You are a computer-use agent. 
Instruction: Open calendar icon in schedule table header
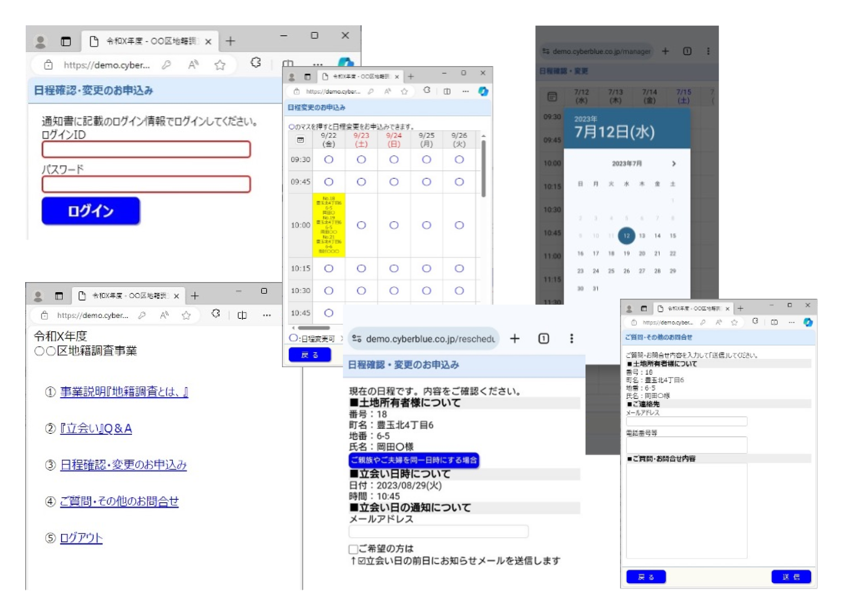(300, 140)
